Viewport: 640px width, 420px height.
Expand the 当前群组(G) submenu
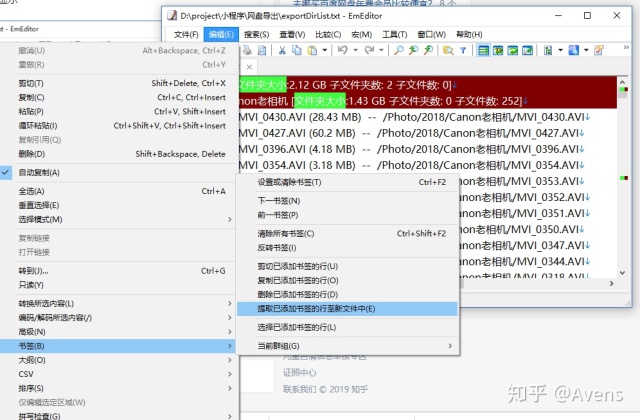pyautogui.click(x=348, y=346)
